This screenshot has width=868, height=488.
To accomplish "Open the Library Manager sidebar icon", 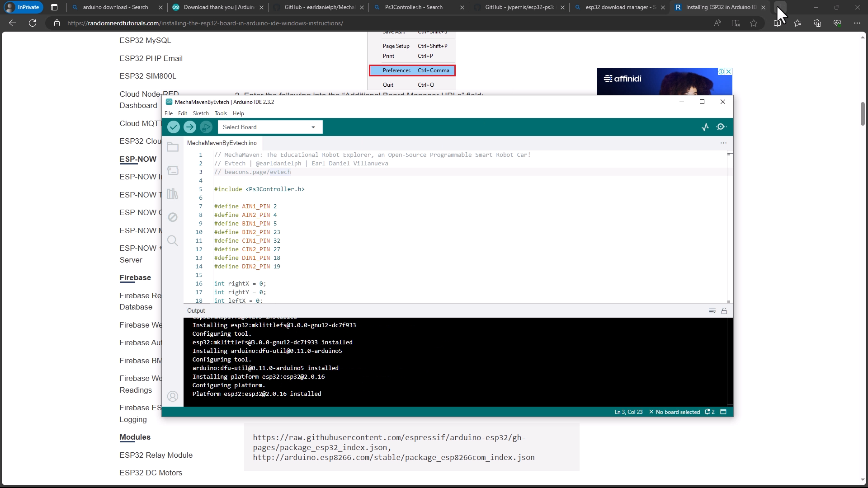I will 173,194.
